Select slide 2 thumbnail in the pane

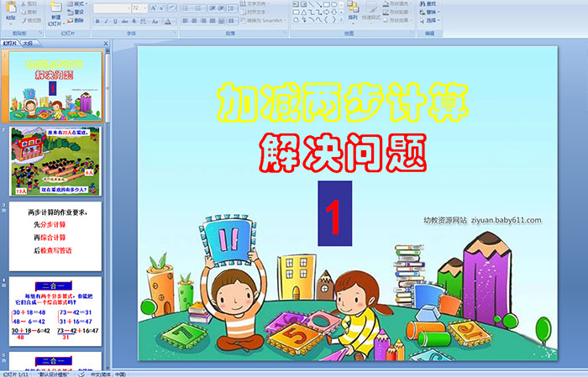pyautogui.click(x=55, y=161)
